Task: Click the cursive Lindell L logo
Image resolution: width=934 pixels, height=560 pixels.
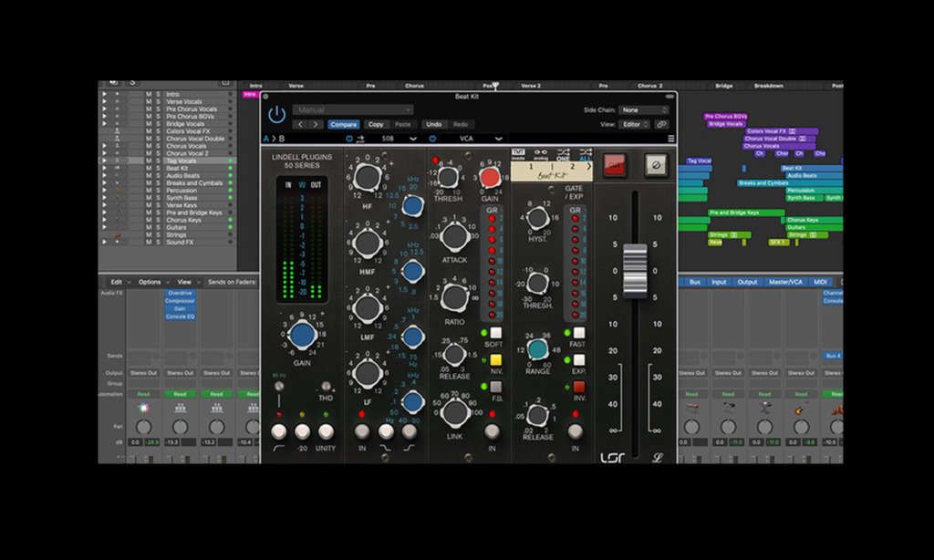Action: tap(657, 458)
